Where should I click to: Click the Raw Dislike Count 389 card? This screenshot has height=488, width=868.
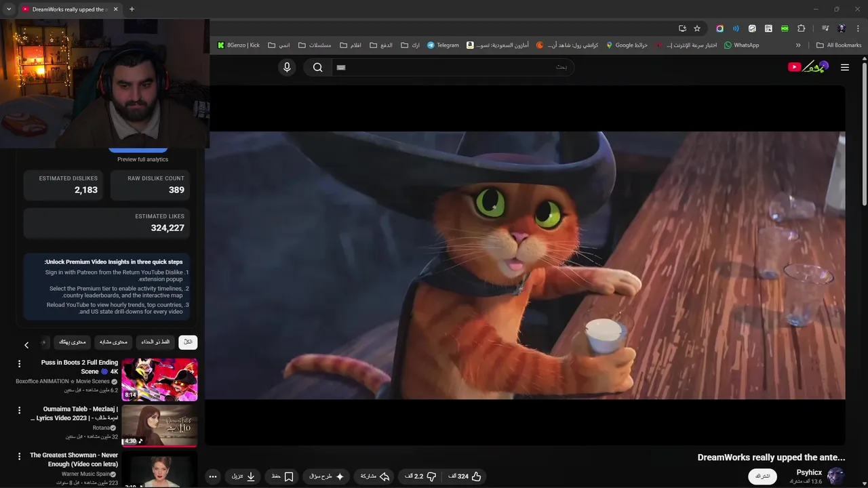click(x=151, y=185)
